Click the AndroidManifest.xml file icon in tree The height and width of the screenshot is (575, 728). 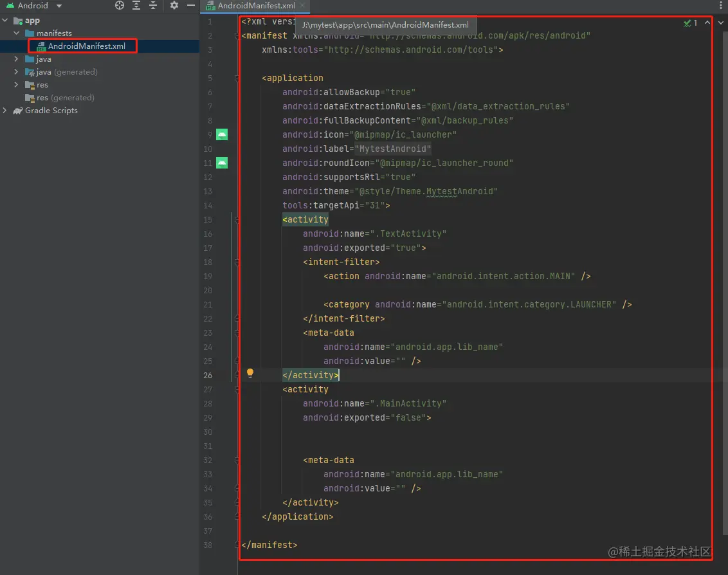point(41,46)
